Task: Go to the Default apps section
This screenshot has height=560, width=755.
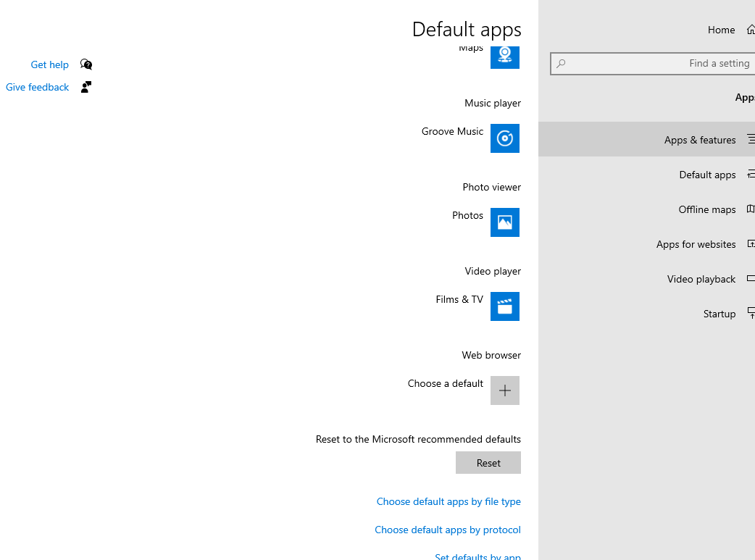Action: click(646, 175)
